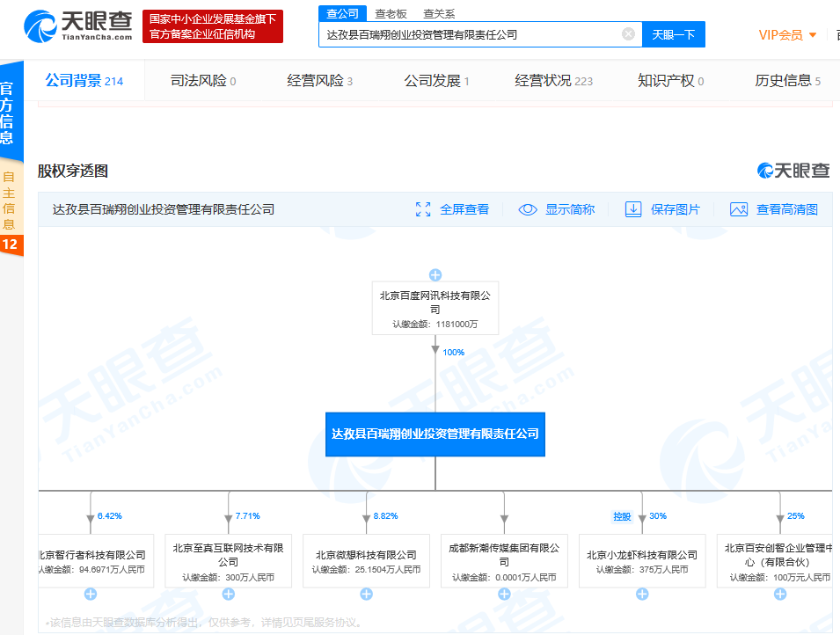
Task: Select the central 达孜县百瑞翔创业投资管理有限责任公司 node
Action: 435,434
